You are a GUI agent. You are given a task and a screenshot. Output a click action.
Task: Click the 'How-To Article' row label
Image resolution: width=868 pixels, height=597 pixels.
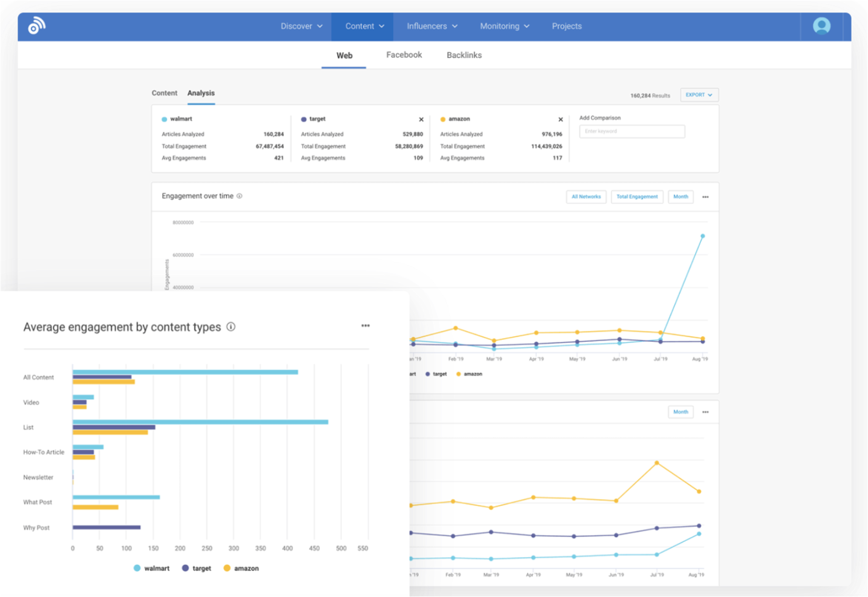[44, 452]
